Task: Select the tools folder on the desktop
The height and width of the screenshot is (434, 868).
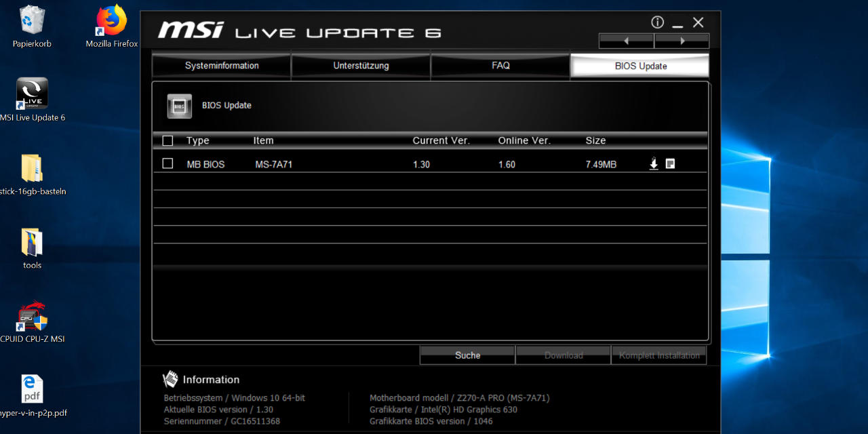Action: [32, 249]
